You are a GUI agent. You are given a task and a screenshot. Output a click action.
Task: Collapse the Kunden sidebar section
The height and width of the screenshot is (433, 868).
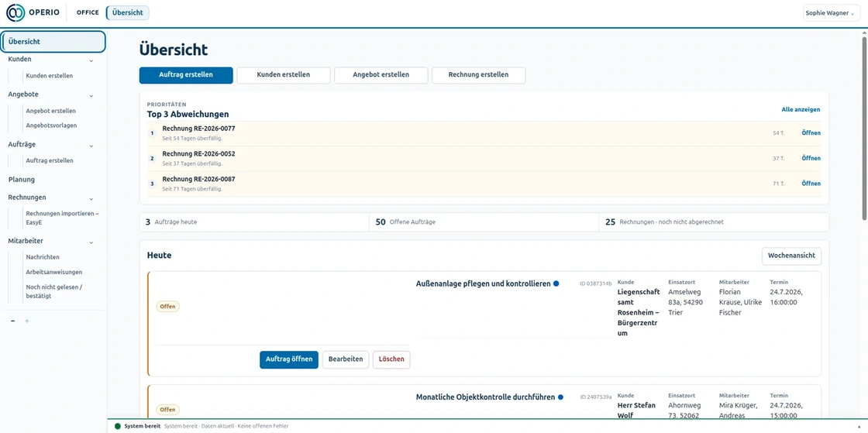click(91, 60)
